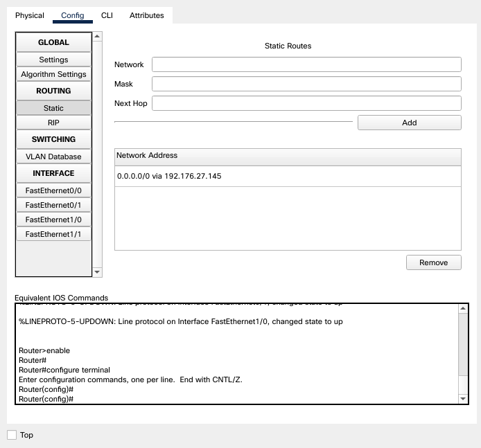Open the CLI tab

[x=107, y=15]
